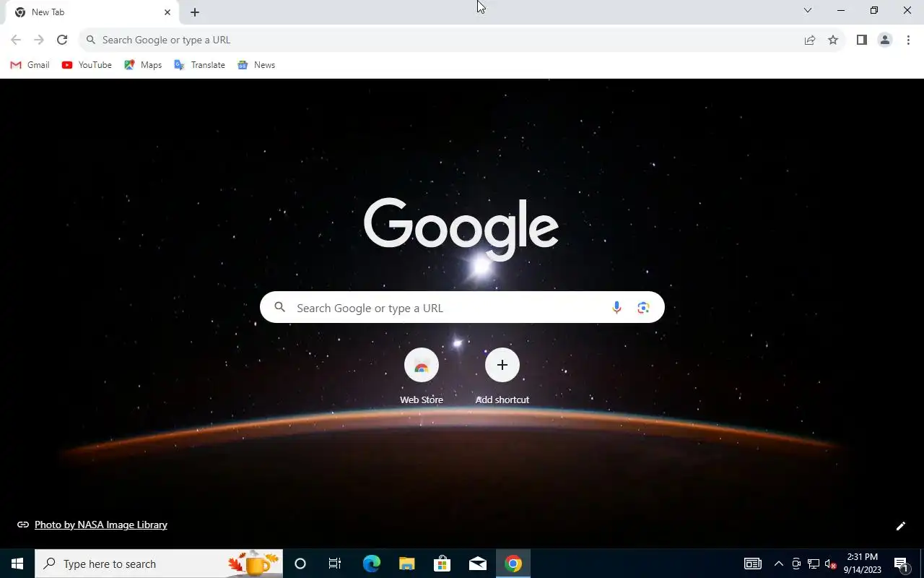924x578 pixels.
Task: Open the volume icon in the system tray
Action: coord(830,564)
